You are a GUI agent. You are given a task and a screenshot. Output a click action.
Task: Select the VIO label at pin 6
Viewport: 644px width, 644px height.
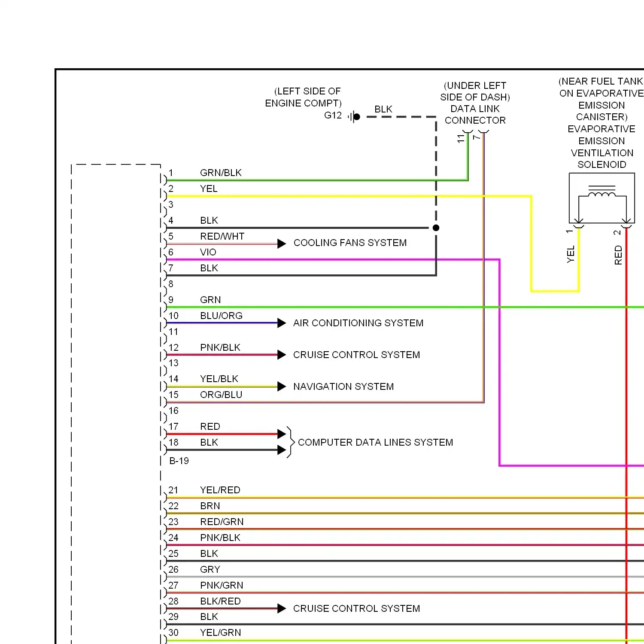208,252
